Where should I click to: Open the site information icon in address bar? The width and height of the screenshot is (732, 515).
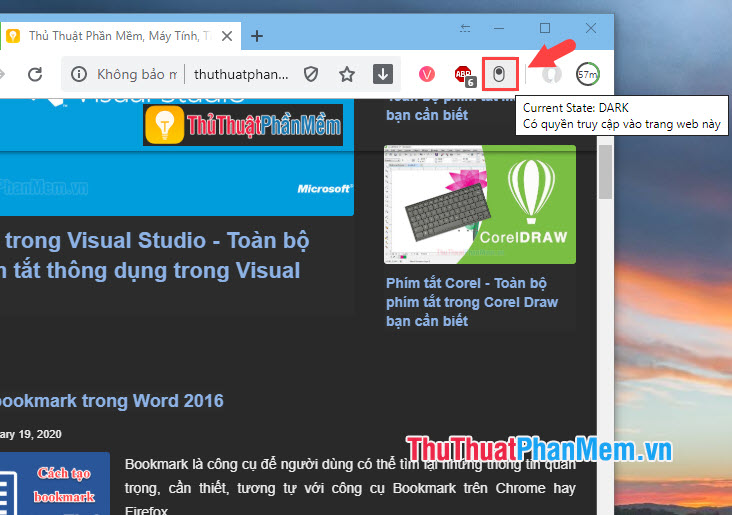point(78,74)
